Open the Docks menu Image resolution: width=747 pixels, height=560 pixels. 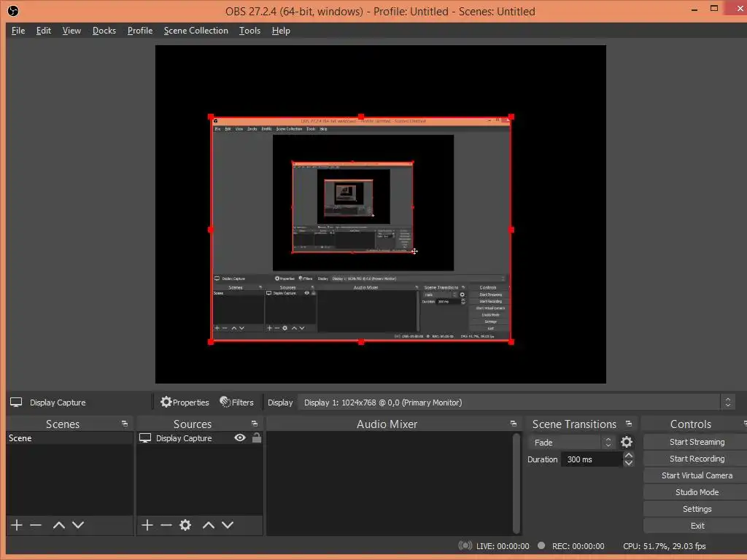click(104, 31)
